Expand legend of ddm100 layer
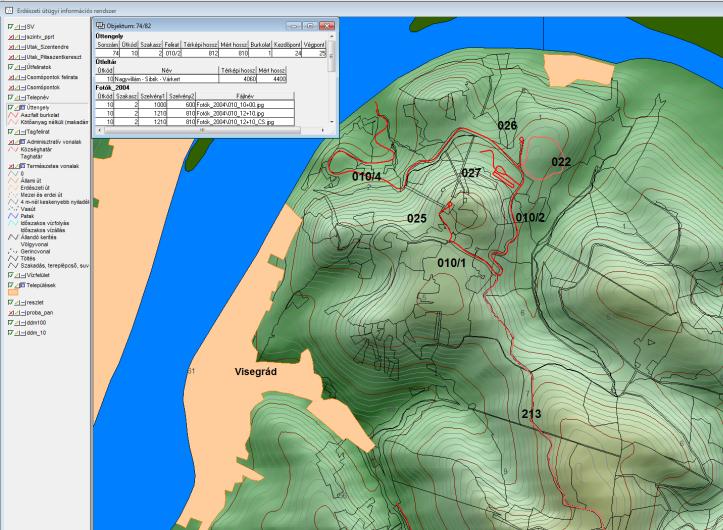 tap(23, 323)
